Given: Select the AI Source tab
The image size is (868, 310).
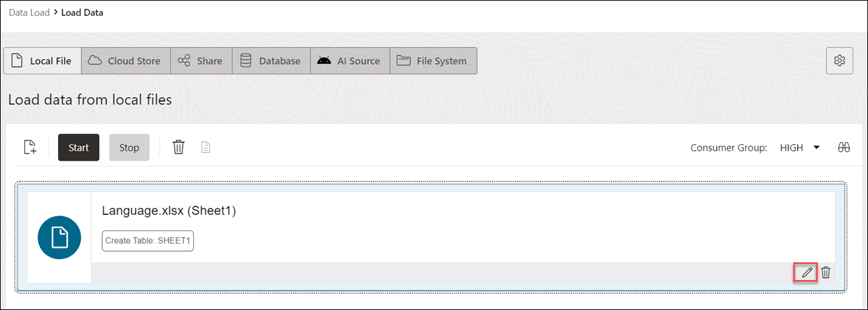Looking at the screenshot, I should point(349,61).
